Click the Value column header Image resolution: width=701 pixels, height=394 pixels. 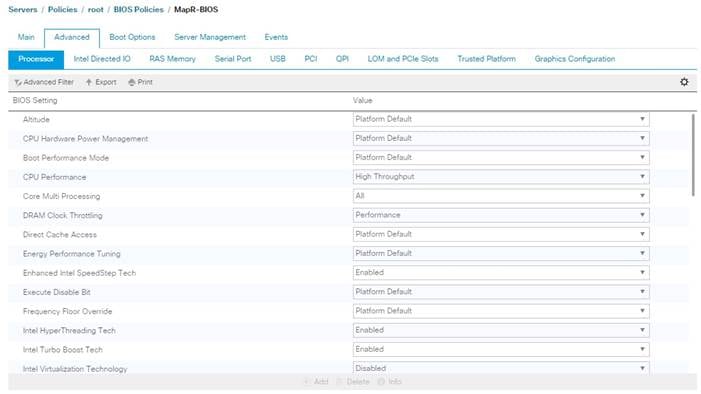363,101
